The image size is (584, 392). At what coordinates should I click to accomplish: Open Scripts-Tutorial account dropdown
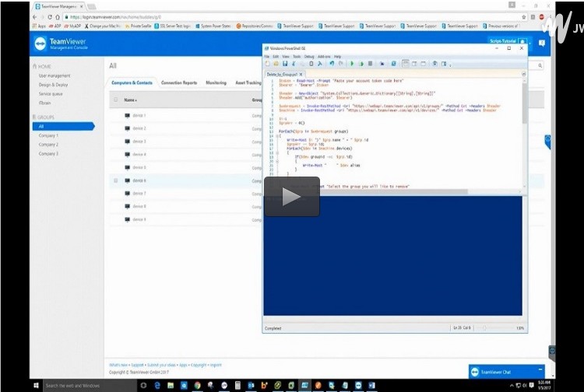point(510,41)
